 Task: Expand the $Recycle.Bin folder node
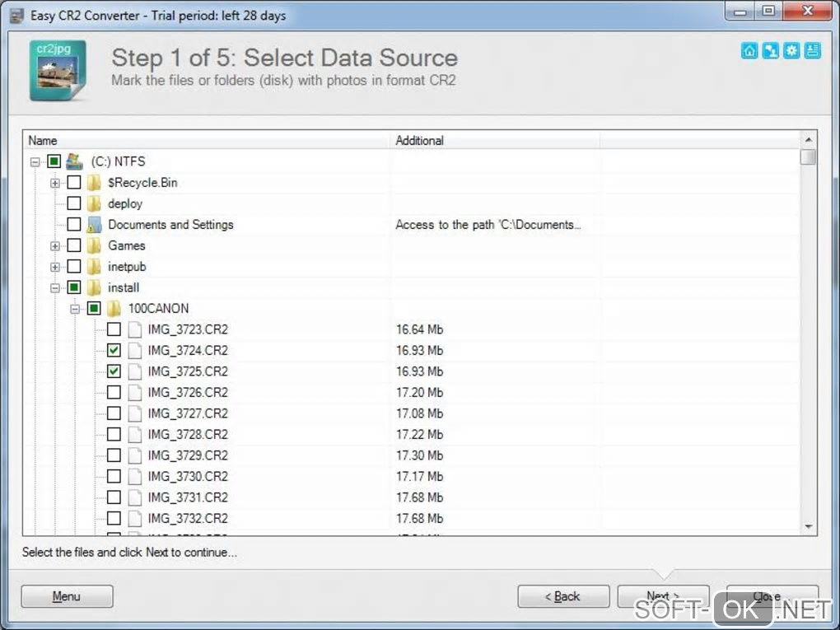[55, 183]
